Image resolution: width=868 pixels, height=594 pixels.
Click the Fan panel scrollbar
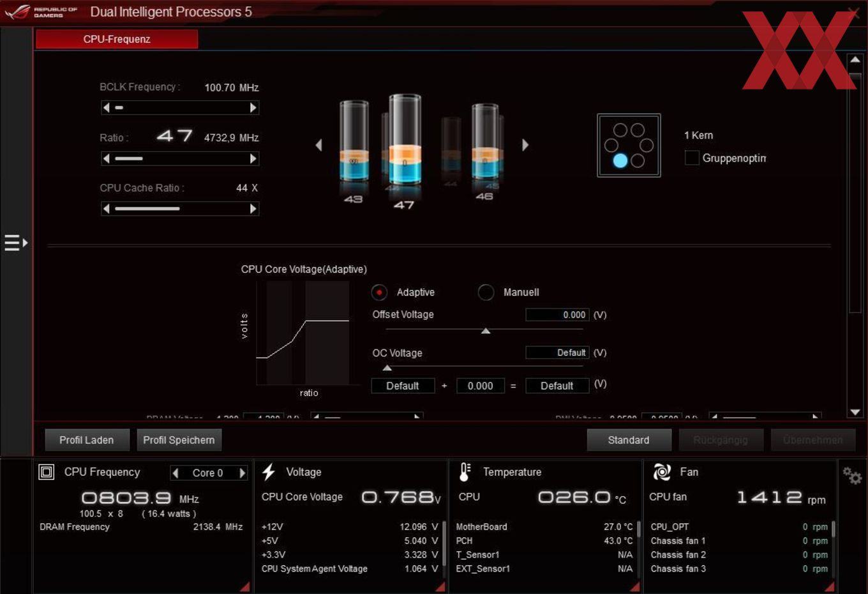(x=834, y=548)
